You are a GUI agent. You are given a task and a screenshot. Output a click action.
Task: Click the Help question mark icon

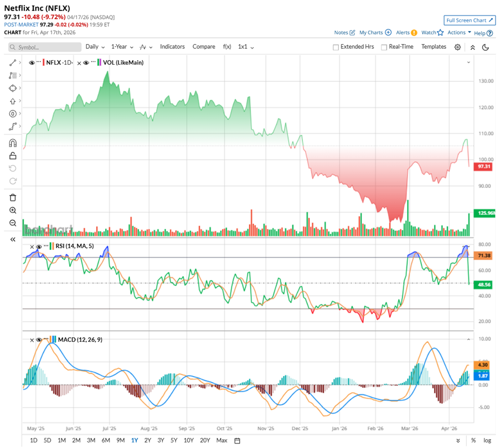pyautogui.click(x=490, y=33)
